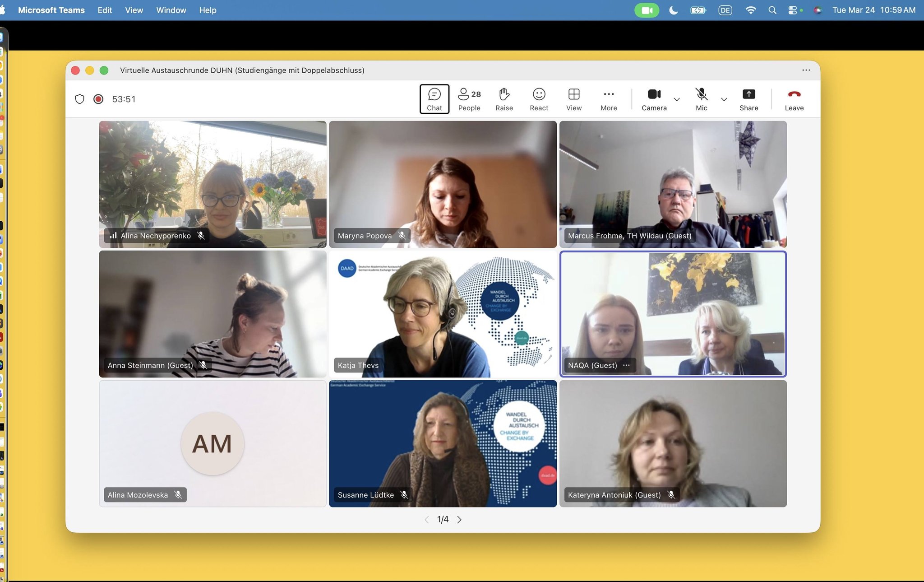The width and height of the screenshot is (924, 582).
Task: Expand the Camera options chevron
Action: click(677, 99)
